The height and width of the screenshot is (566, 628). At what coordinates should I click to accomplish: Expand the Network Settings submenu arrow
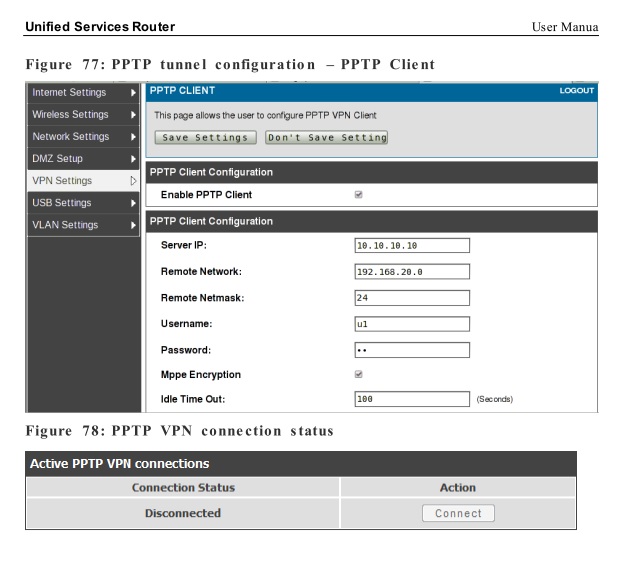[134, 137]
